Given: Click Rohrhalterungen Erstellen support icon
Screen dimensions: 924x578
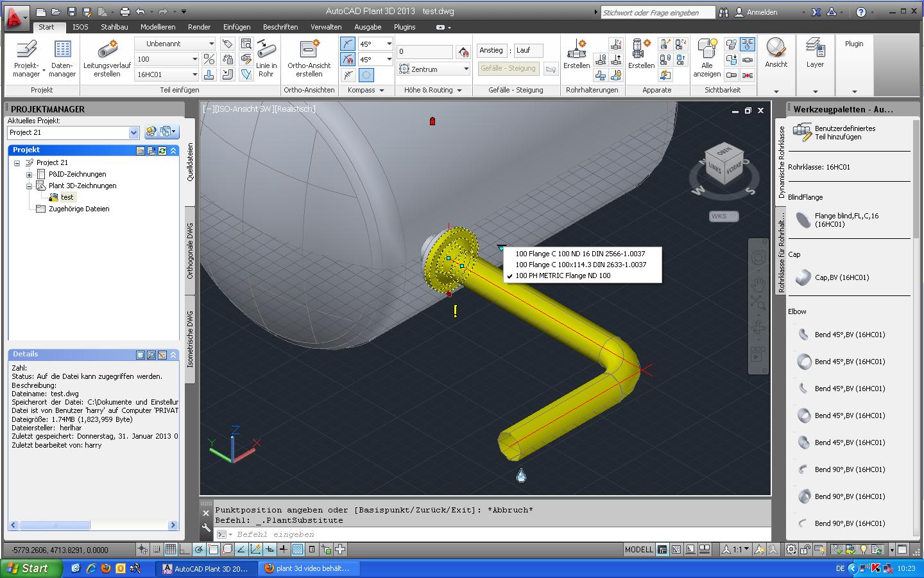Looking at the screenshot, I should [576, 49].
